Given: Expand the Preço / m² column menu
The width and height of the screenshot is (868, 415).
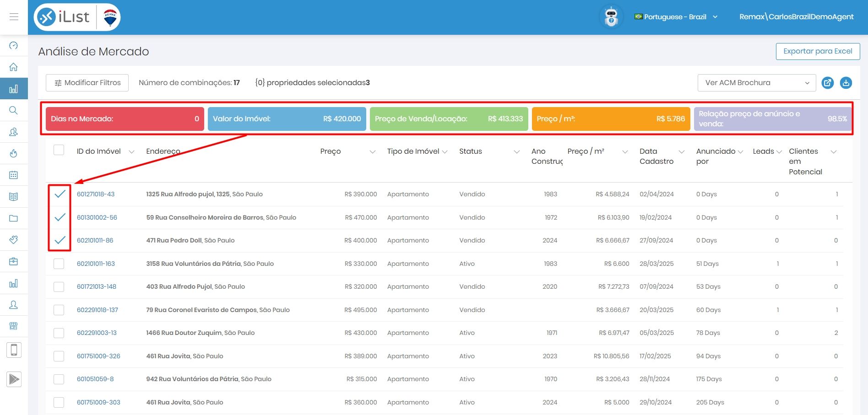Looking at the screenshot, I should pos(625,152).
